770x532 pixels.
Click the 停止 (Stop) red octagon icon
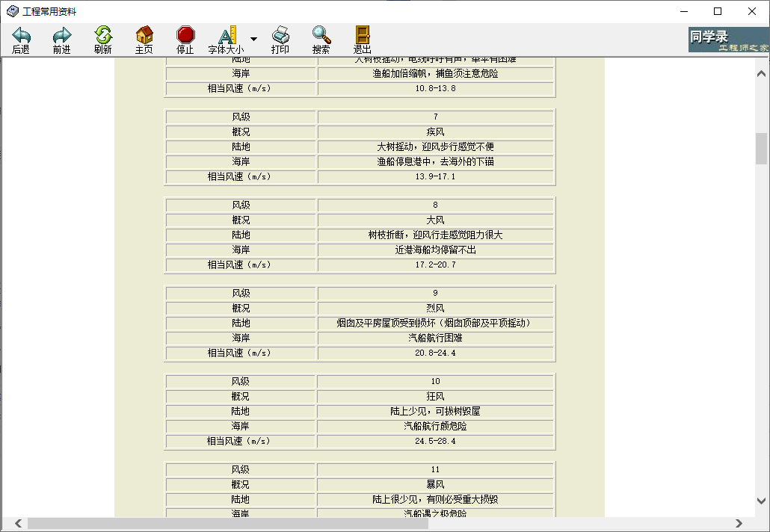coord(184,38)
